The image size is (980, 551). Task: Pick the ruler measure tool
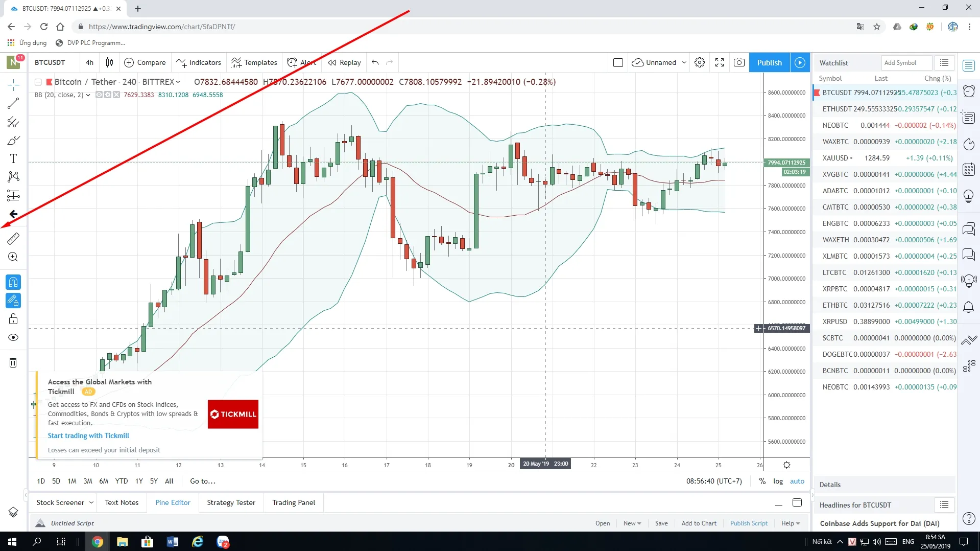pyautogui.click(x=13, y=239)
